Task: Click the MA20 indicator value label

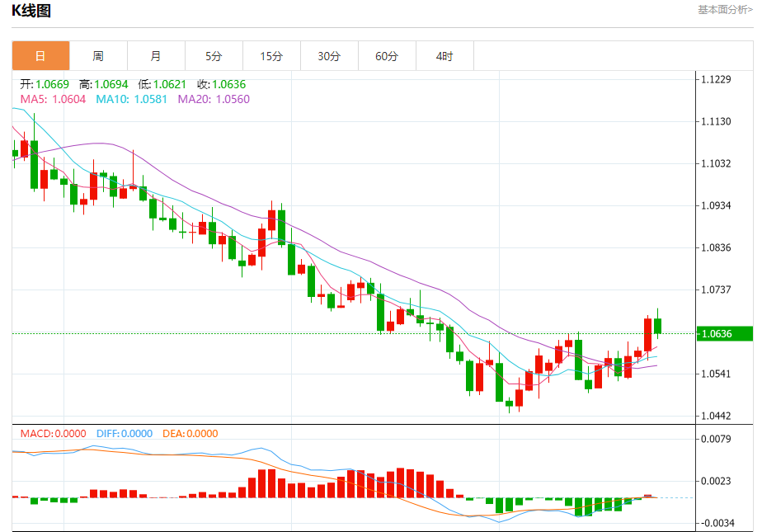Action: pyautogui.click(x=214, y=99)
